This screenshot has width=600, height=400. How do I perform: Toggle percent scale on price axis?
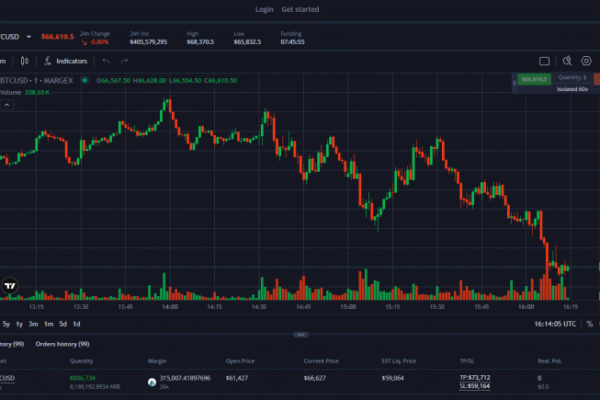[589, 324]
